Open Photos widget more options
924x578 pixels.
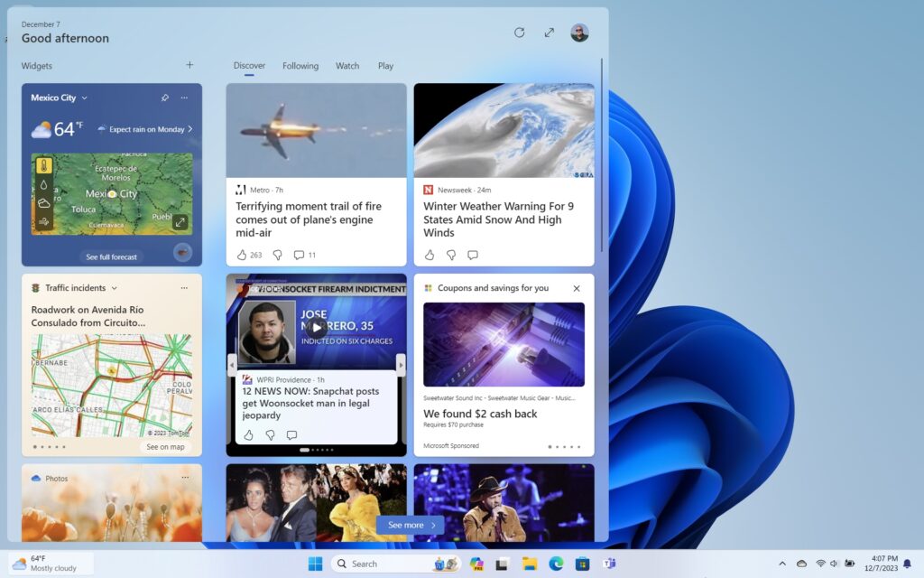click(x=185, y=478)
